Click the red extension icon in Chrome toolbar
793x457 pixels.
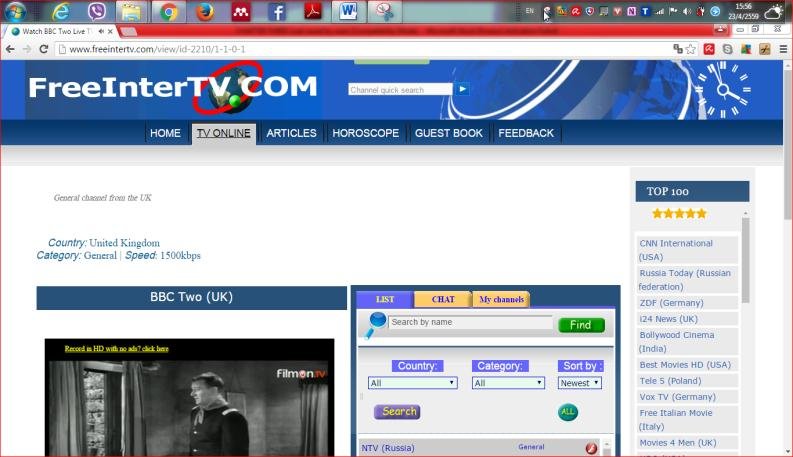click(x=709, y=49)
